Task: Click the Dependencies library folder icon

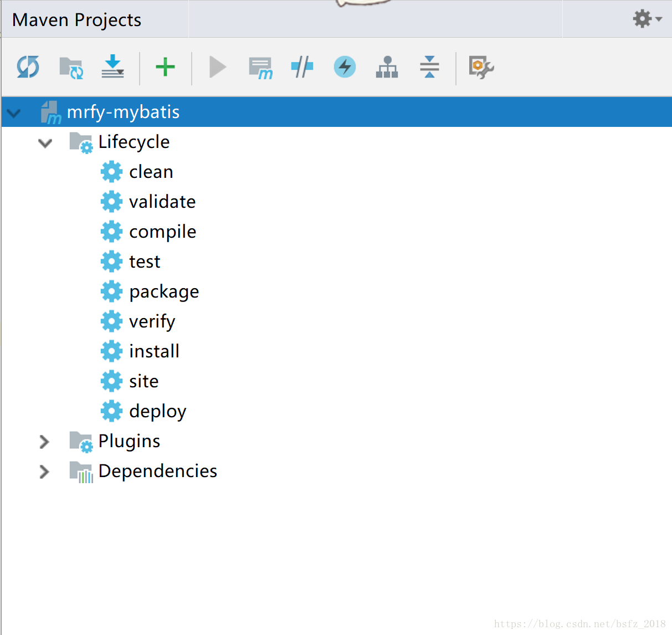Action: pos(81,472)
